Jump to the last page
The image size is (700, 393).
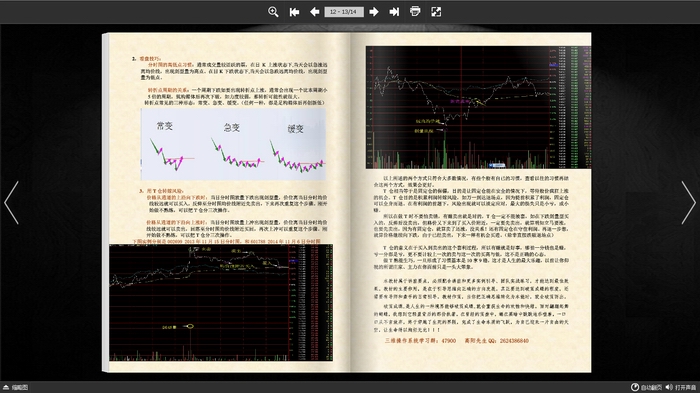point(394,12)
